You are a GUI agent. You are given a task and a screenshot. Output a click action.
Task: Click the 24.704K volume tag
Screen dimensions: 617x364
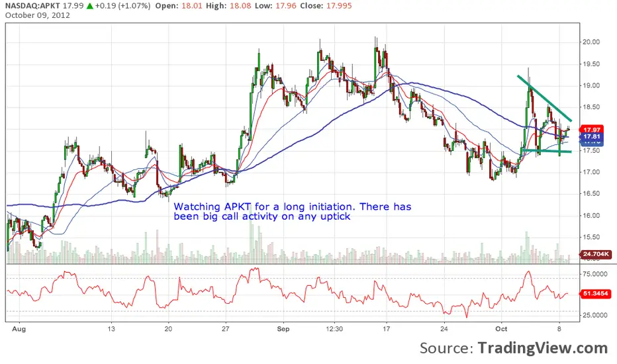pyautogui.click(x=596, y=254)
